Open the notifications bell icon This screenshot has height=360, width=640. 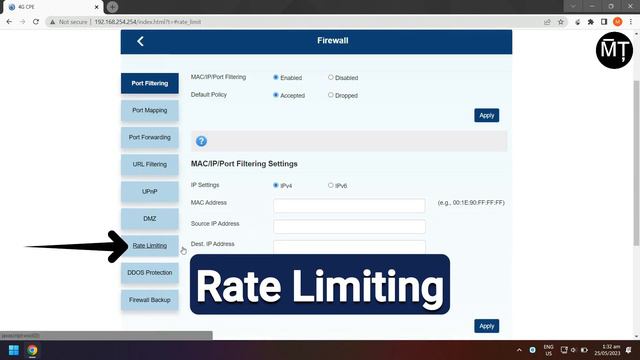[x=629, y=350]
